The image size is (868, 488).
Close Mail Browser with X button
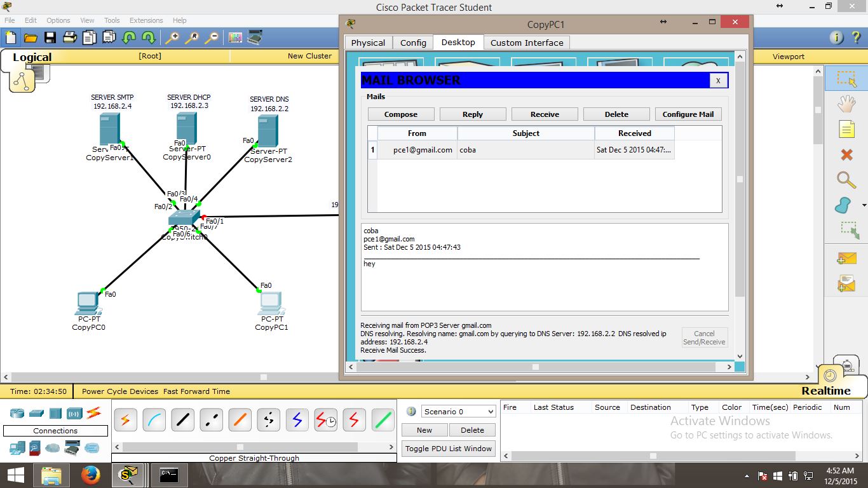click(x=718, y=80)
